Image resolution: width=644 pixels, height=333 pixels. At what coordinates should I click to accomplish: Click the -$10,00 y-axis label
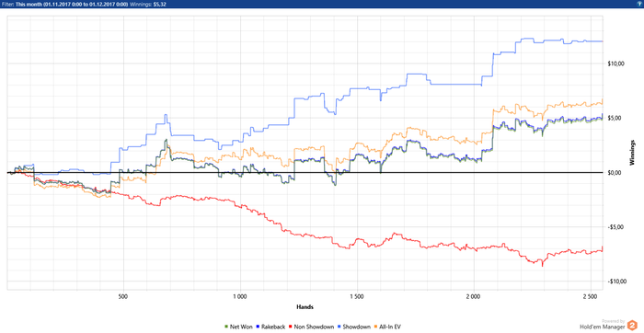(617, 281)
